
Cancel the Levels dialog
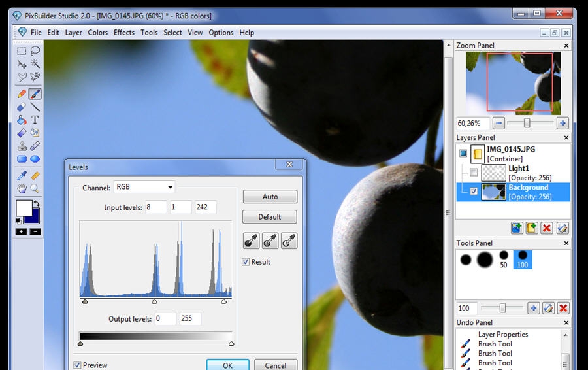pyautogui.click(x=276, y=365)
